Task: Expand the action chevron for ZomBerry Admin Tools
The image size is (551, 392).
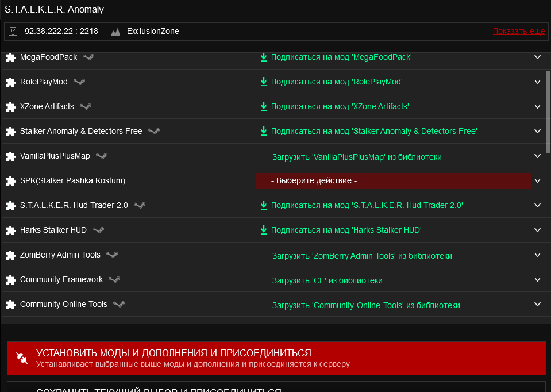Action: tap(537, 255)
